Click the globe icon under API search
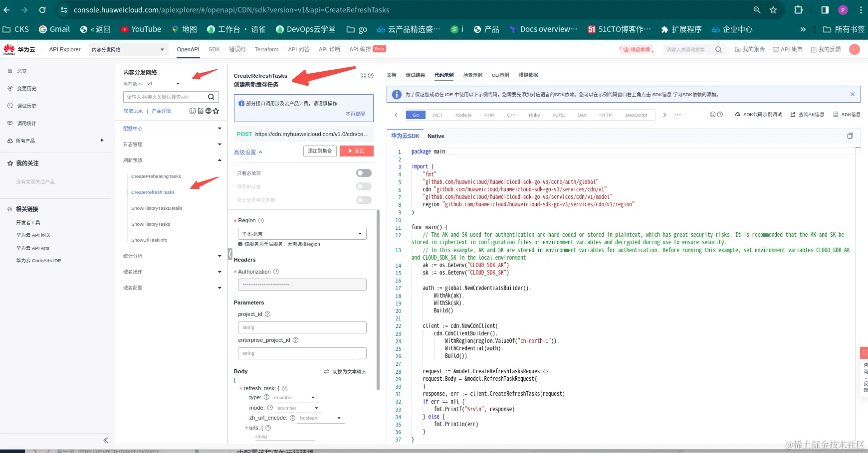 (208, 111)
